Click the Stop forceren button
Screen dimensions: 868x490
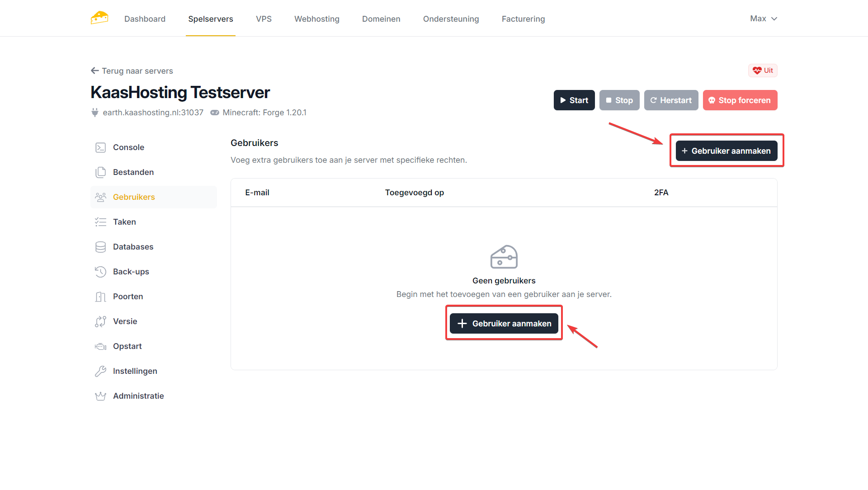[740, 100]
